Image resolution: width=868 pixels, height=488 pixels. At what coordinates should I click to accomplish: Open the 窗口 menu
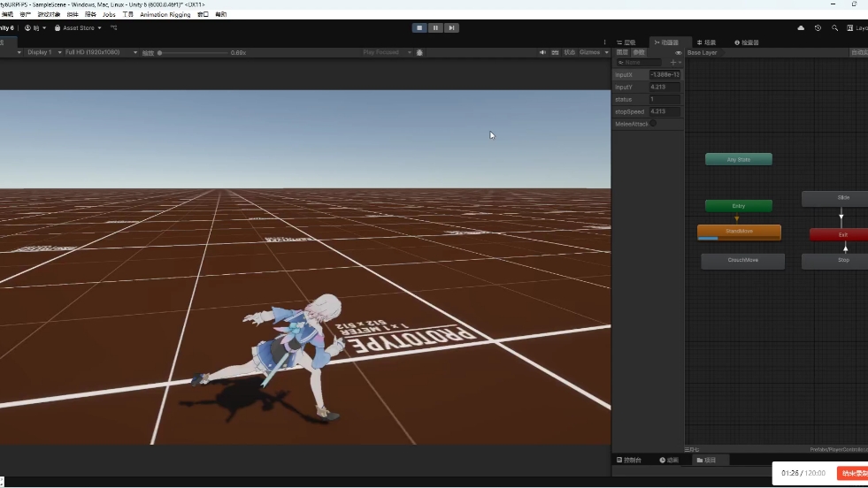pos(204,14)
